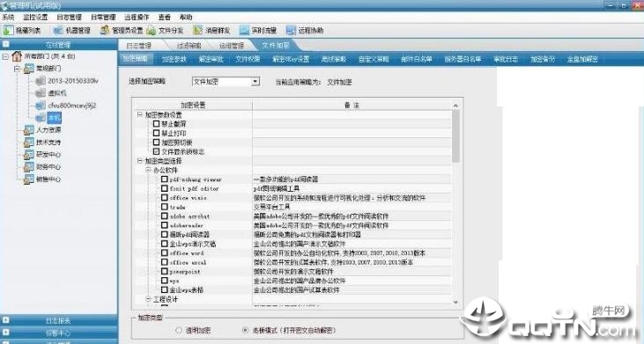Check the adobe acrobat checkbox
This screenshot has height=344, width=644.
(164, 216)
